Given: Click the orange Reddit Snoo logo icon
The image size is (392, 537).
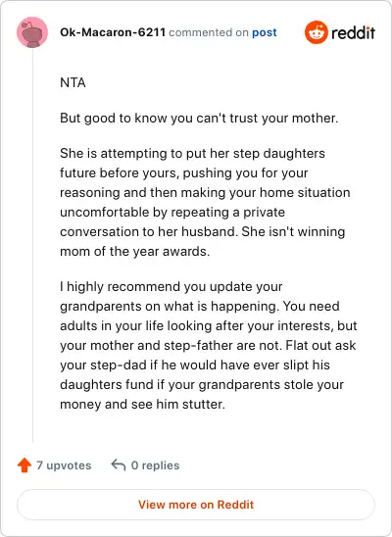Looking at the screenshot, I should [316, 32].
